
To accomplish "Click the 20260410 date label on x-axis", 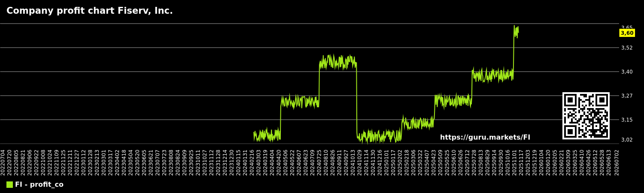I will [x=582, y=162].
